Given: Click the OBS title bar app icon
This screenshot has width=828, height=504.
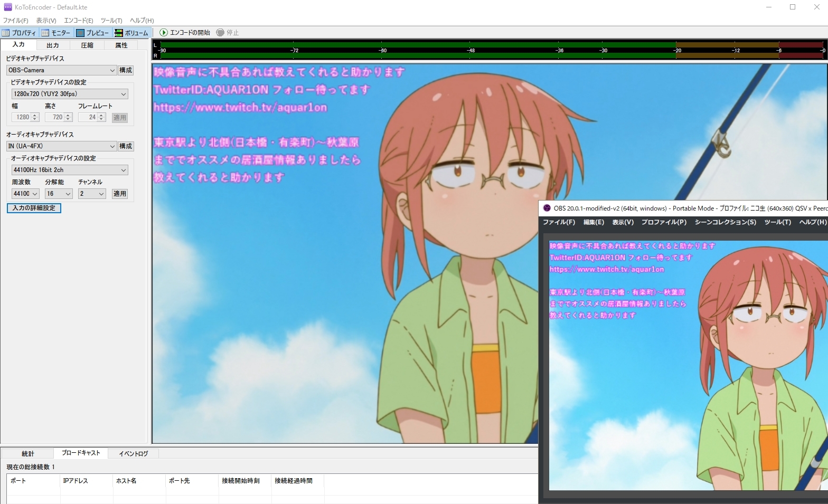Looking at the screenshot, I should [547, 208].
